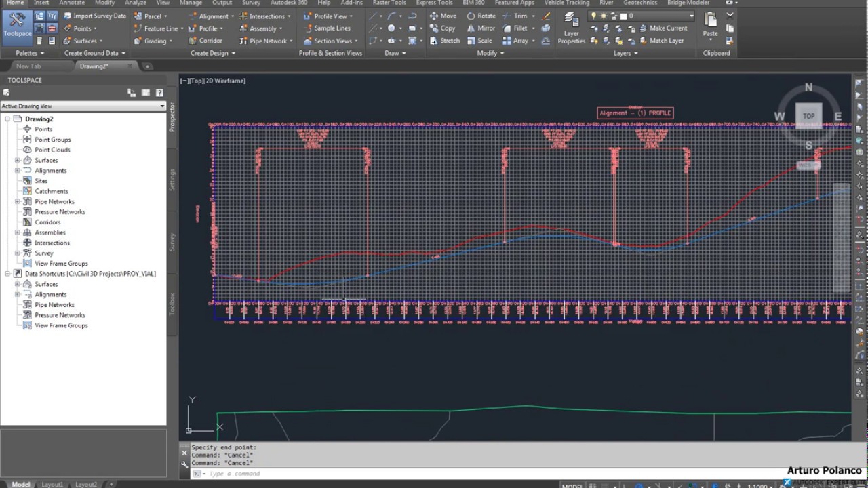Toggle the layer lock icon in dropdown
This screenshot has height=488, width=868.
tap(614, 16)
